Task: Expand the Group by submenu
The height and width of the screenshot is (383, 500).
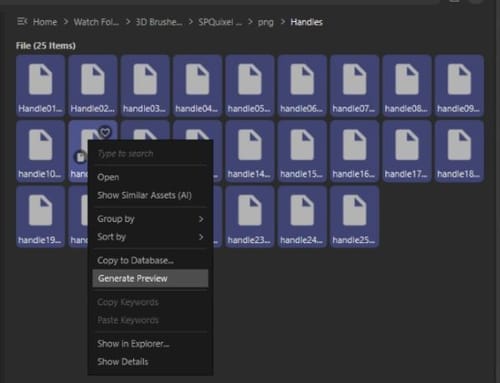Action: coord(150,219)
